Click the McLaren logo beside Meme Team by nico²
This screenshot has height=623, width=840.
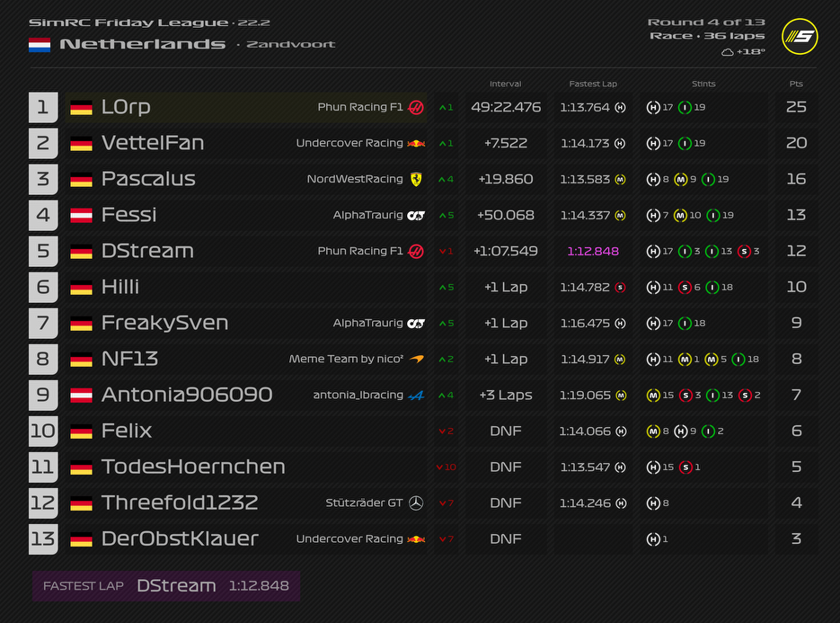[x=416, y=359]
